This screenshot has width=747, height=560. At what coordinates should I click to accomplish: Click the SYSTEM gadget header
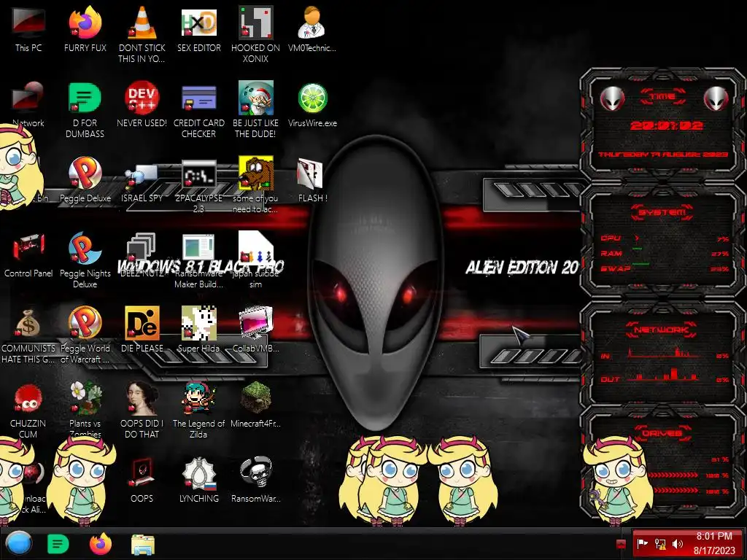pyautogui.click(x=662, y=212)
